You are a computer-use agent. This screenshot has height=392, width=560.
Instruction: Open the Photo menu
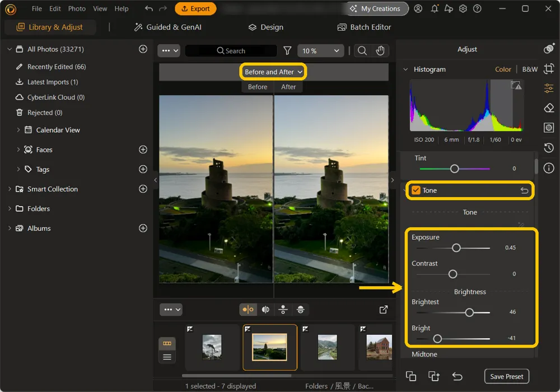[x=77, y=8]
